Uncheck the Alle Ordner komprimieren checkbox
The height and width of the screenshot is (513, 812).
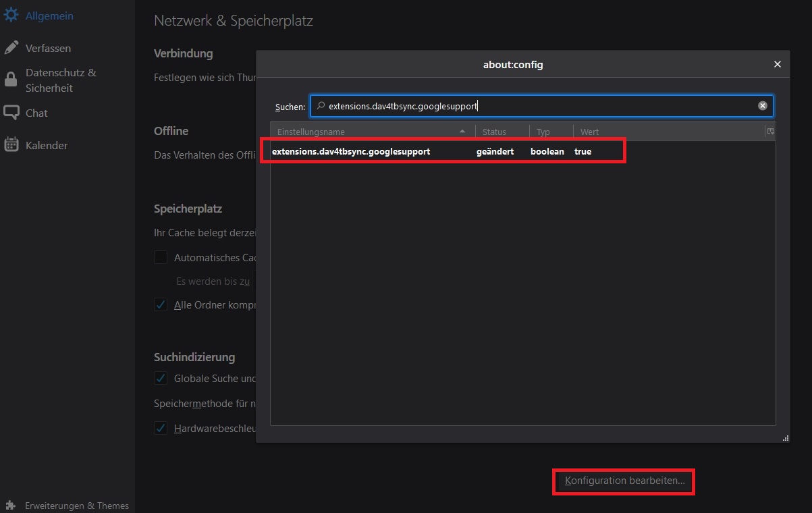pyautogui.click(x=161, y=304)
